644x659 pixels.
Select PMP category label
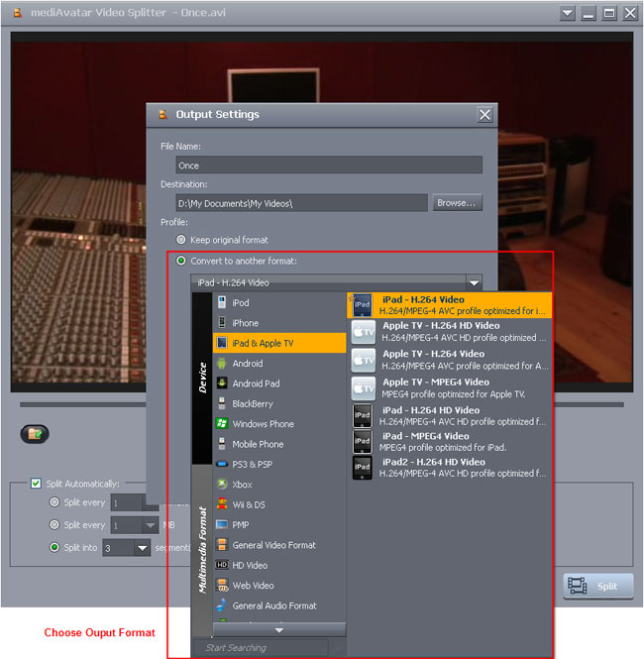click(241, 525)
